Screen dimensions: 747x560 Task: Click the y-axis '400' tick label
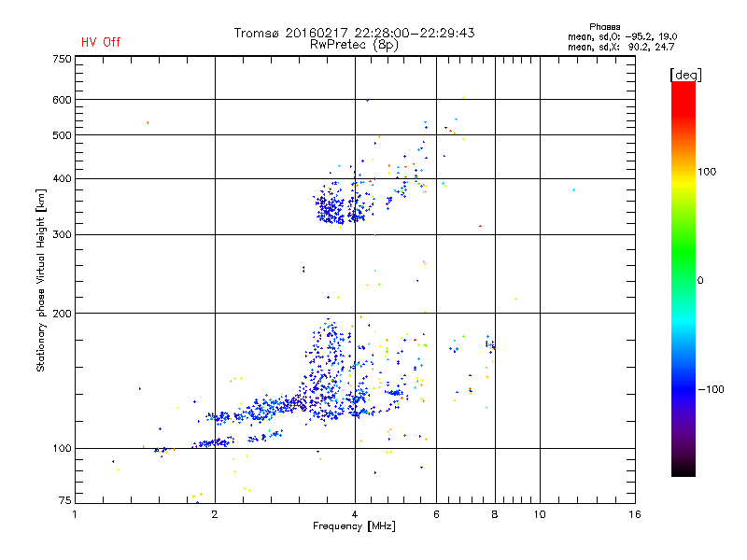(x=62, y=179)
